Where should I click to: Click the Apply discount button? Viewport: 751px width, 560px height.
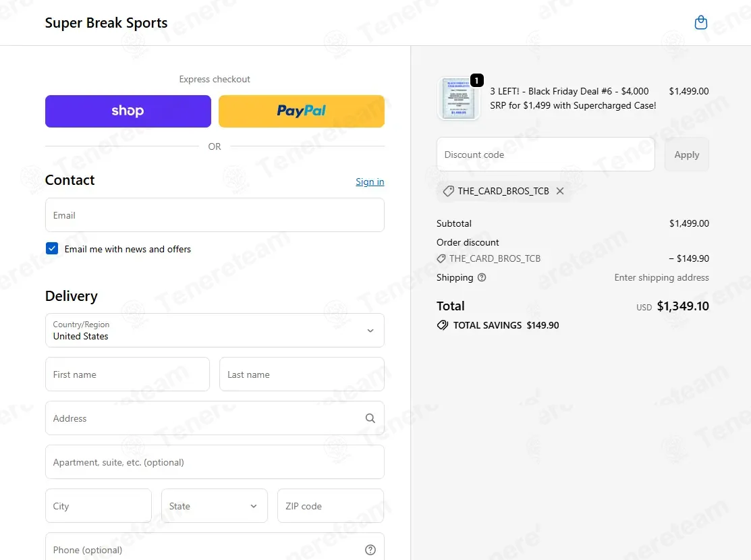tap(686, 155)
